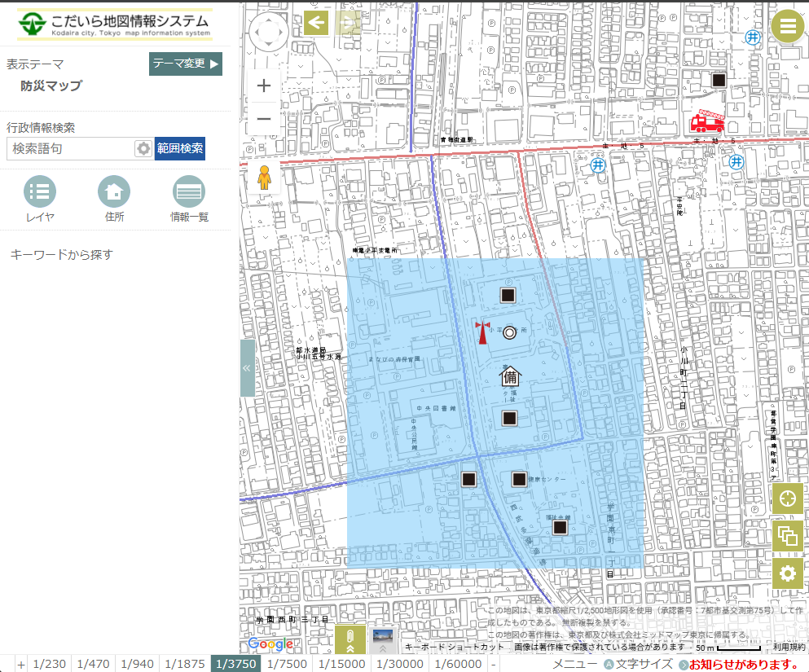Collapse the left sidebar panel
This screenshot has height=672, width=809.
pyautogui.click(x=247, y=368)
